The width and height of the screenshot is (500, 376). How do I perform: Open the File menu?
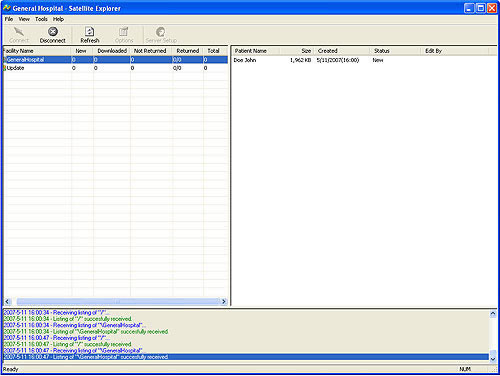pos(9,19)
